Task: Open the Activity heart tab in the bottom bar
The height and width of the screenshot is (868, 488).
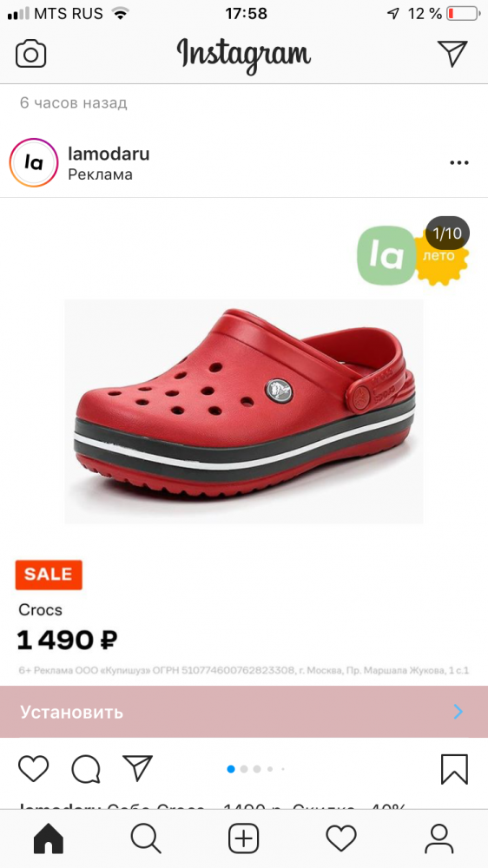Action: coord(341,838)
